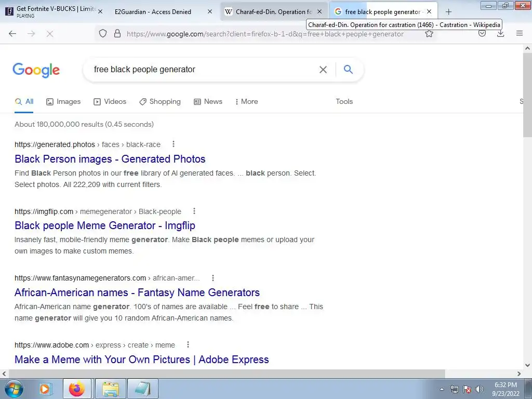532x399 pixels.
Task: Close the free black people generator tab
Action: tap(429, 11)
